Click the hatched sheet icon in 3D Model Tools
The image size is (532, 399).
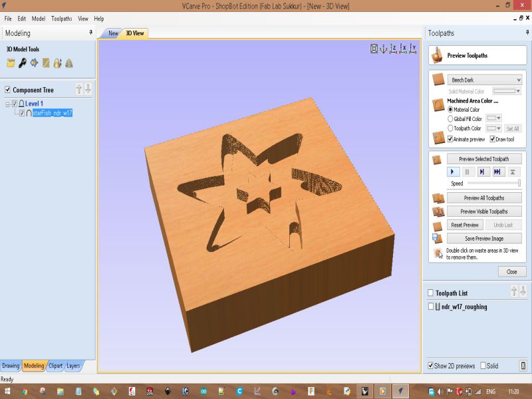pyautogui.click(x=46, y=63)
